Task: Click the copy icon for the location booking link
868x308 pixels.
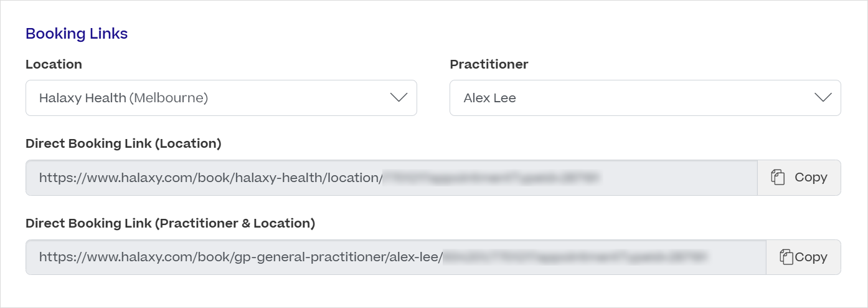Action: coord(777,177)
